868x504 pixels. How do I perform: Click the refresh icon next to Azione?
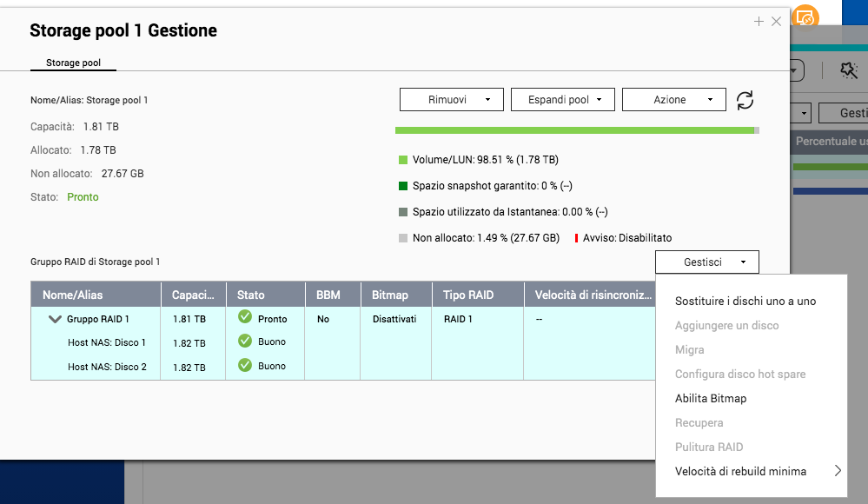745,100
